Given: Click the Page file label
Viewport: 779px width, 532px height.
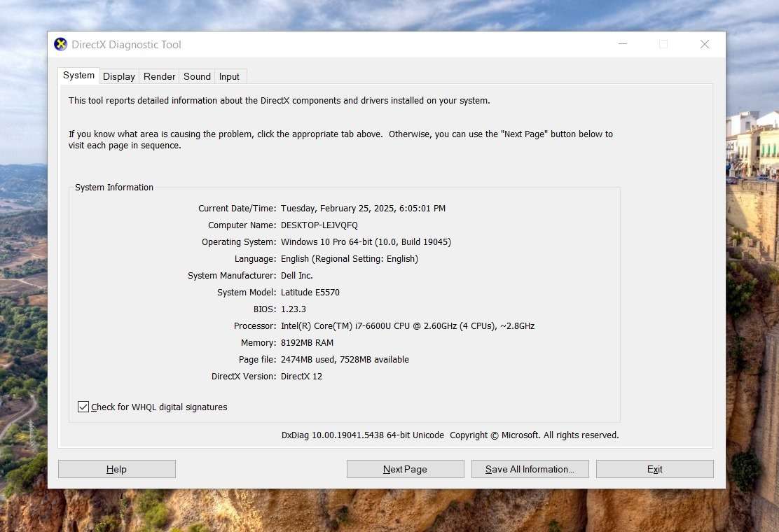Looking at the screenshot, I should click(x=257, y=360).
